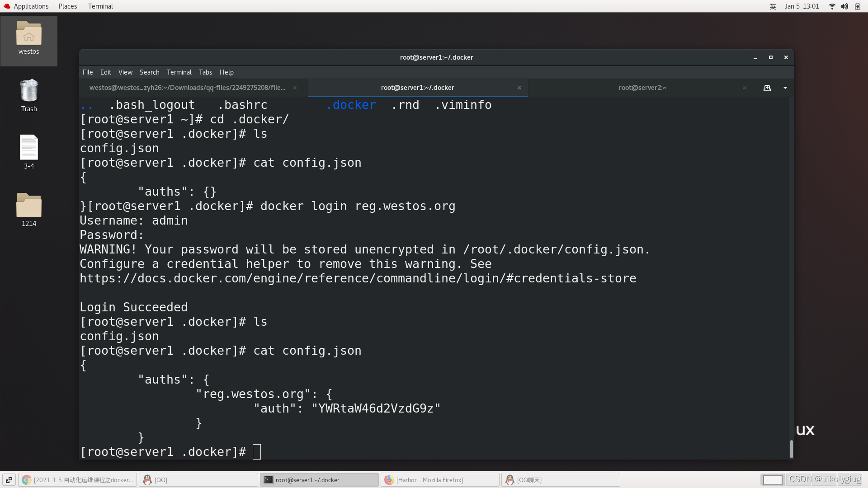Open the Terminal app menu in top bar
This screenshot has height=488, width=868.
pos(100,6)
